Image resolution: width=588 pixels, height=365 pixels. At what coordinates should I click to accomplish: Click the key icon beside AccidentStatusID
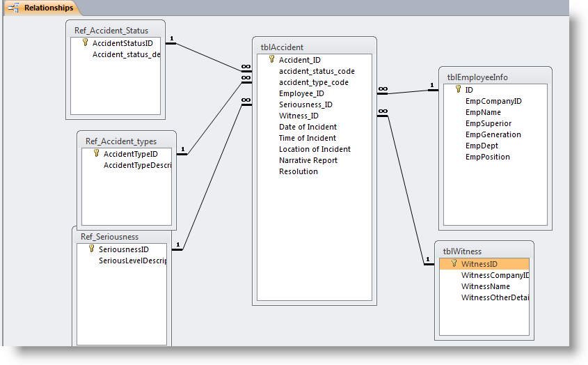[86, 42]
